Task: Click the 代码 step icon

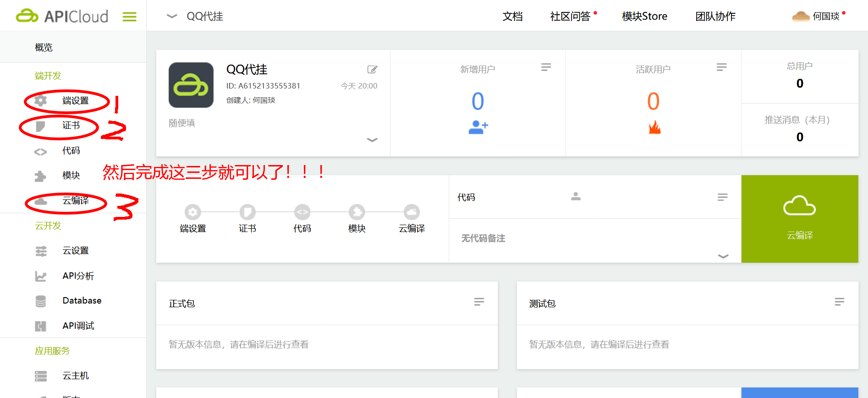Action: click(x=302, y=212)
